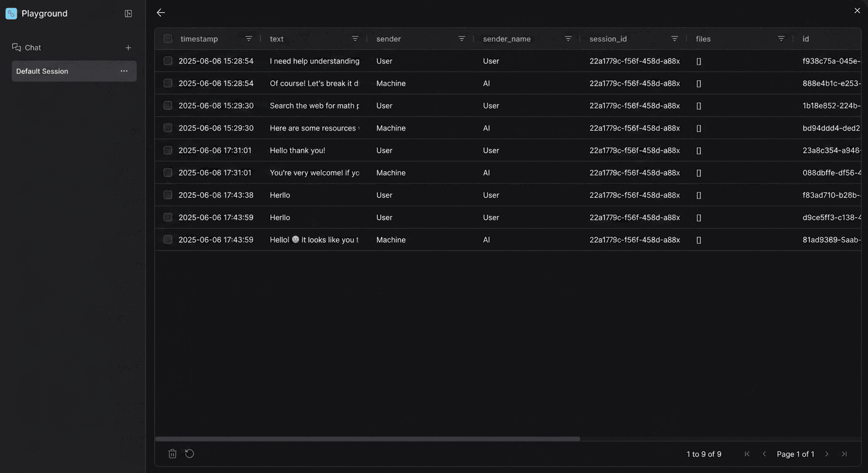This screenshot has height=473, width=868.
Task: Click 'Page 1 of 1' pagination text
Action: tap(795, 454)
